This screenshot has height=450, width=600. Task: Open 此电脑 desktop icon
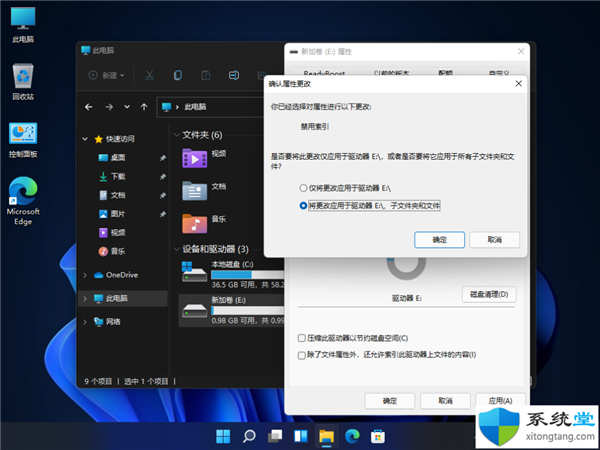click(x=23, y=25)
